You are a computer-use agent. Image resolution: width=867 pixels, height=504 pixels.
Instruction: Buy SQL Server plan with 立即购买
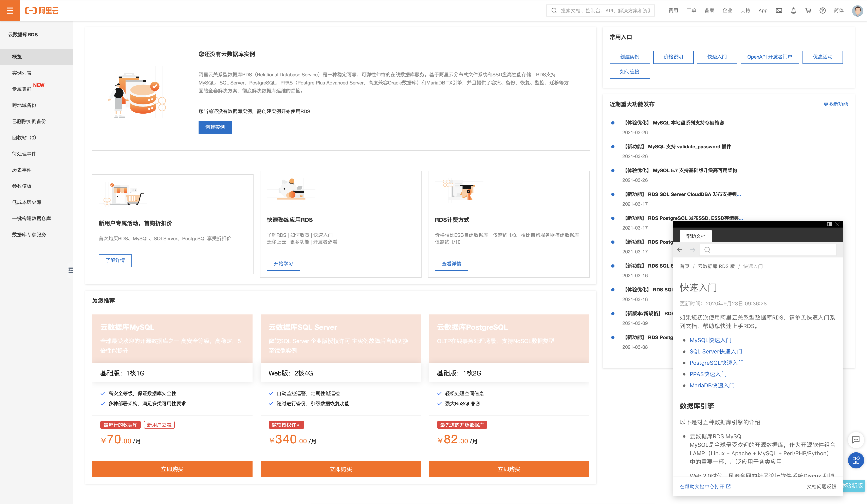tap(341, 469)
